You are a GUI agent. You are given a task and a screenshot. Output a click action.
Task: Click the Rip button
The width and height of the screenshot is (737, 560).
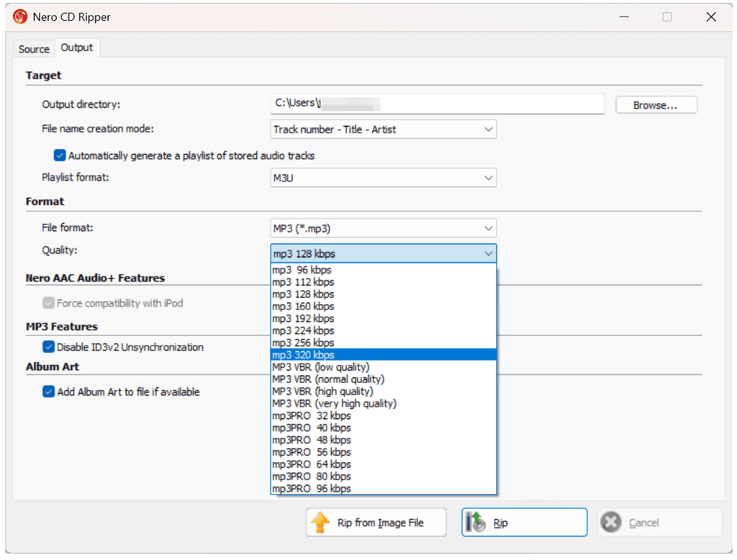[x=524, y=522]
